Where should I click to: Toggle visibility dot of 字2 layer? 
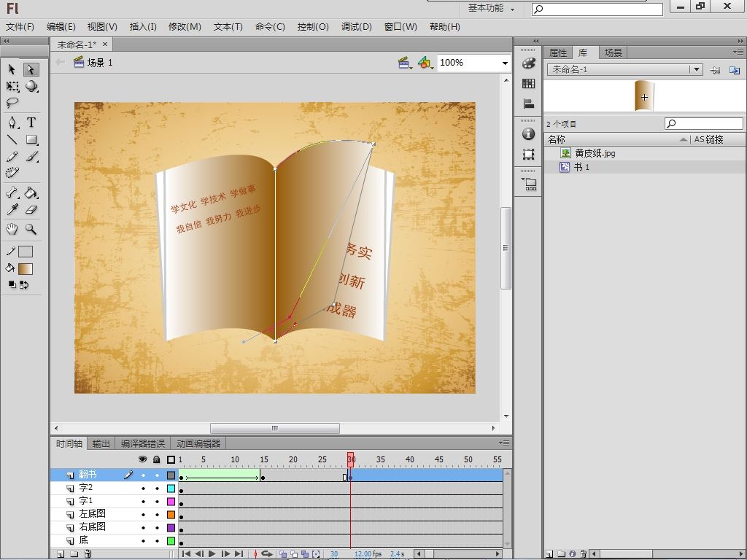pyautogui.click(x=143, y=489)
